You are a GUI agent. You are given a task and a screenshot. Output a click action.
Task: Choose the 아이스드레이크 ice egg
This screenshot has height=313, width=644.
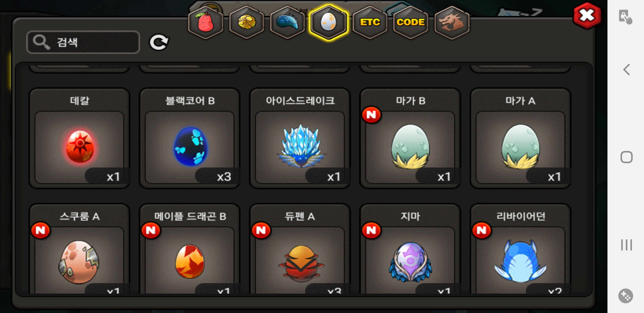(x=300, y=139)
